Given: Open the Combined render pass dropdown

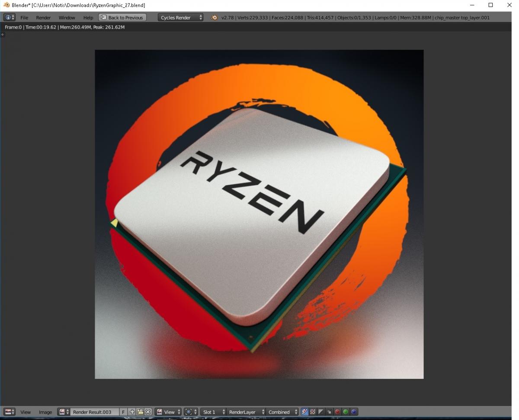Looking at the screenshot, I should tap(282, 412).
